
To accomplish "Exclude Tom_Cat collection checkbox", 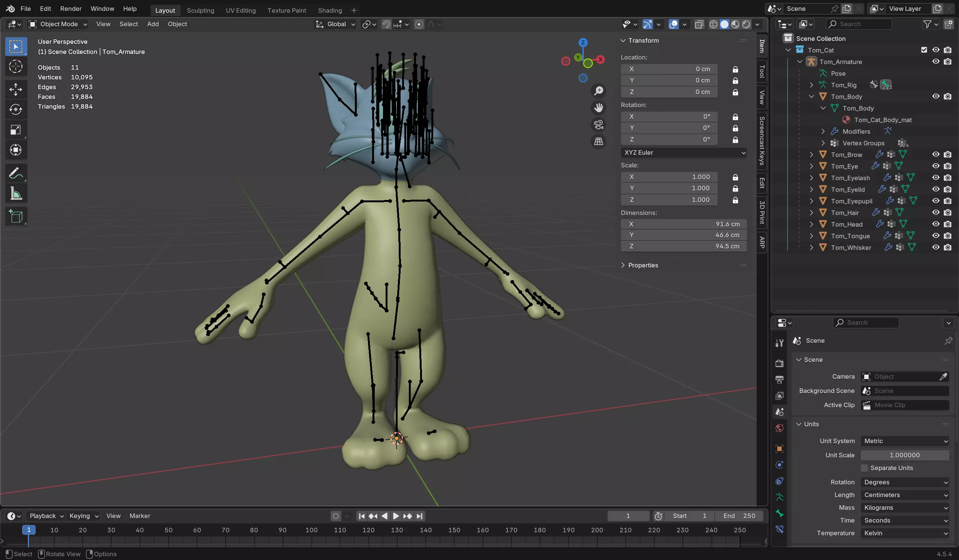I will point(924,50).
